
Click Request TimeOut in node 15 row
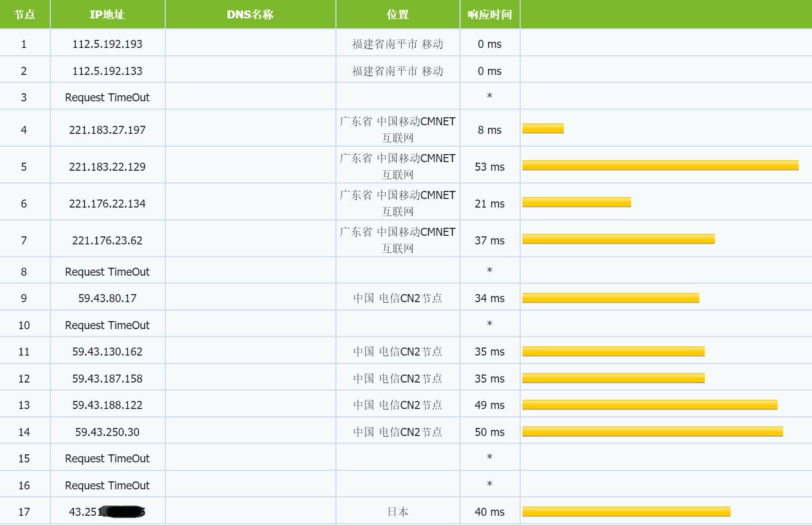(107, 459)
